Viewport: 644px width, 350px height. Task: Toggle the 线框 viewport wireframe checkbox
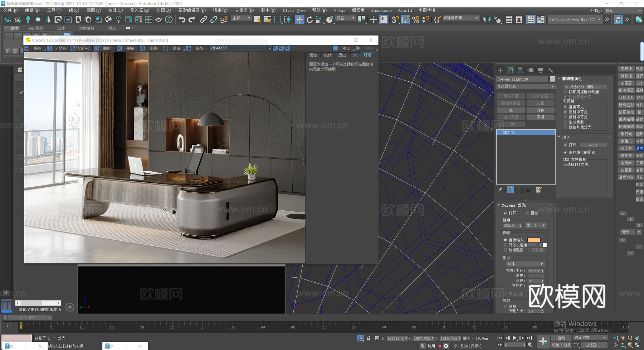pyautogui.click(x=506, y=306)
